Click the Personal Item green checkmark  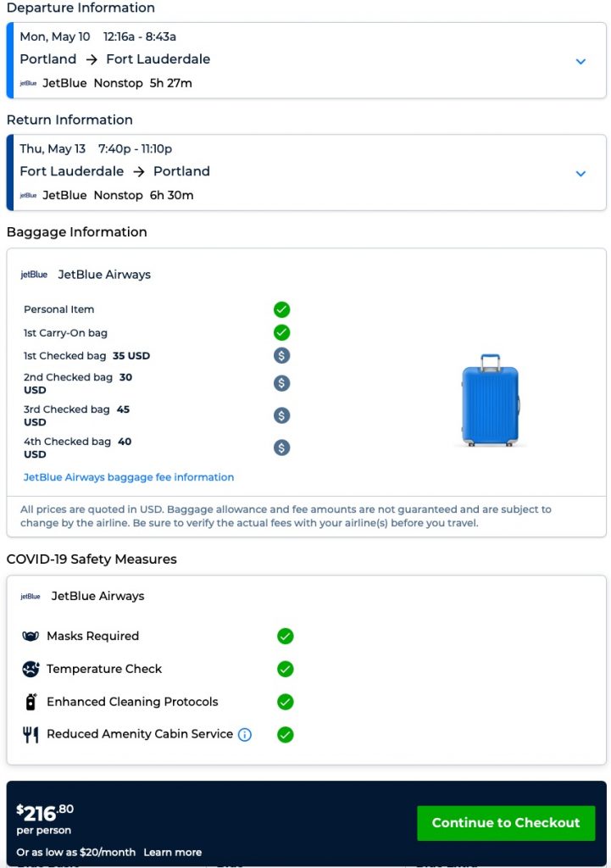282,309
